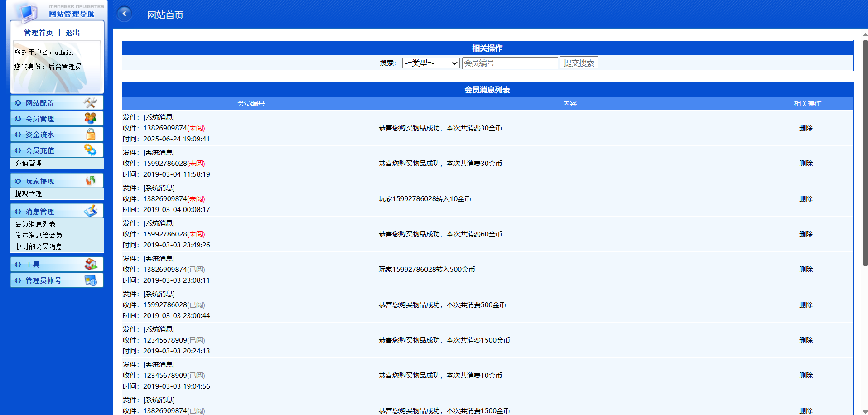Click the info window icon beside 管理员帐号

(x=91, y=280)
